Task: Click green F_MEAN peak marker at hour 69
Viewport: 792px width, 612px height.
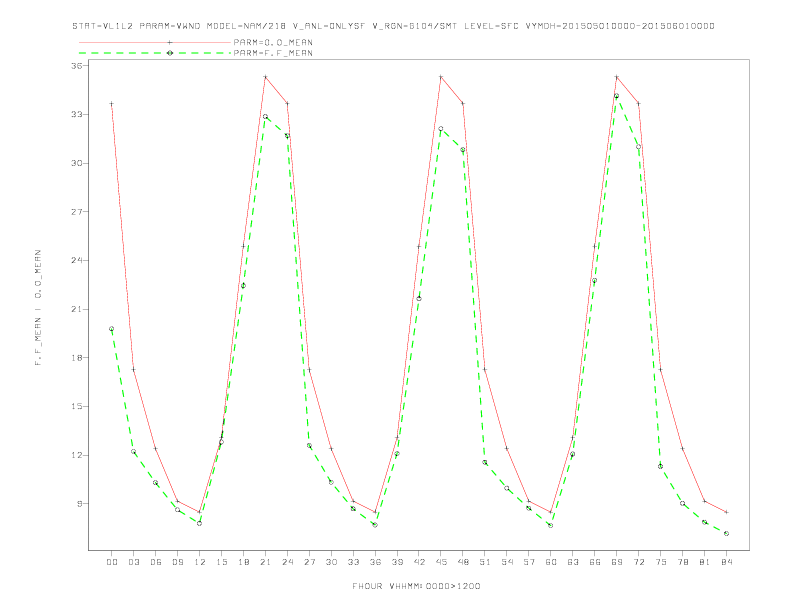Action: 616,96
